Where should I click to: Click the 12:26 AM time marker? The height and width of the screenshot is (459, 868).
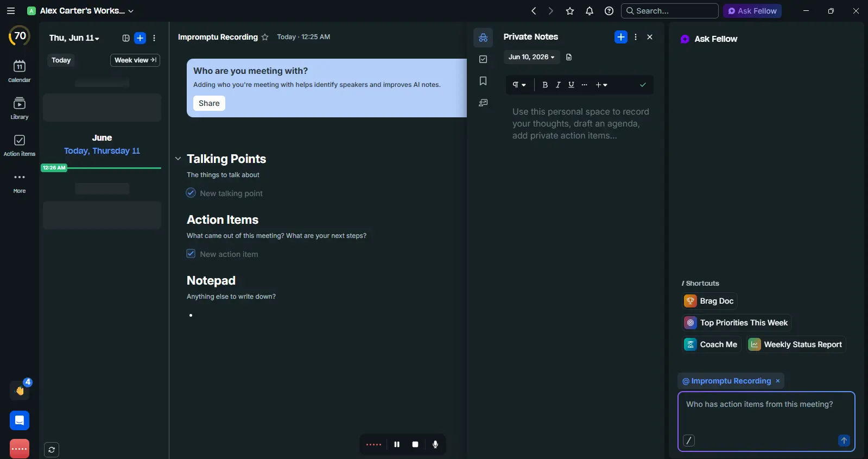click(54, 168)
